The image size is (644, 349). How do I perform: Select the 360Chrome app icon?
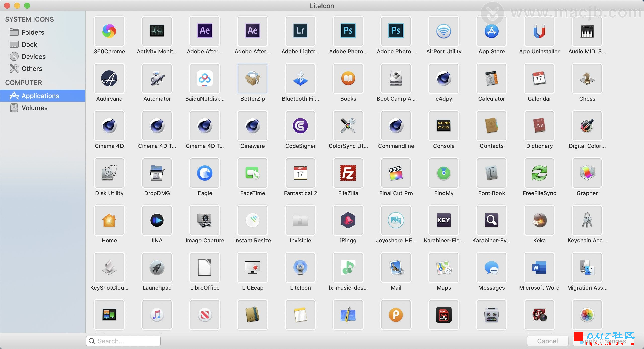tap(109, 31)
